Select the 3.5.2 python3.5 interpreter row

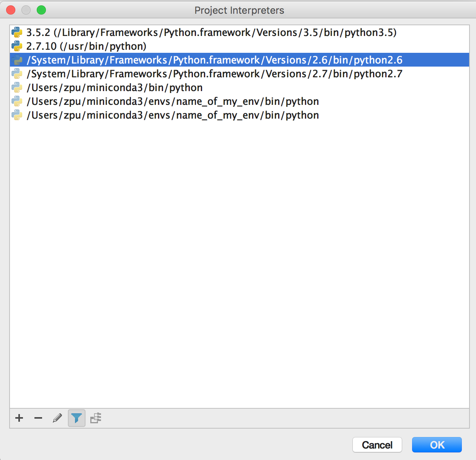[x=240, y=32]
